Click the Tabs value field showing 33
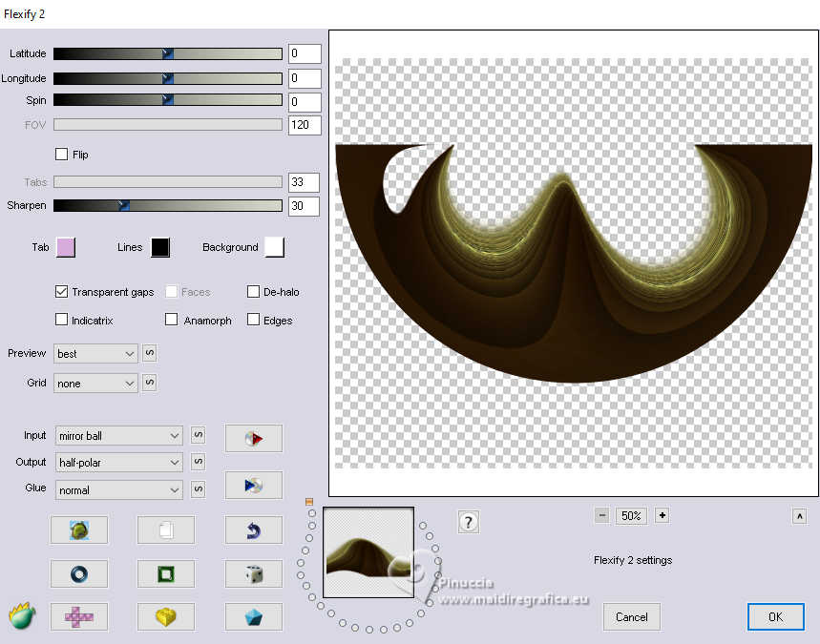The width and height of the screenshot is (820, 644). [x=304, y=182]
